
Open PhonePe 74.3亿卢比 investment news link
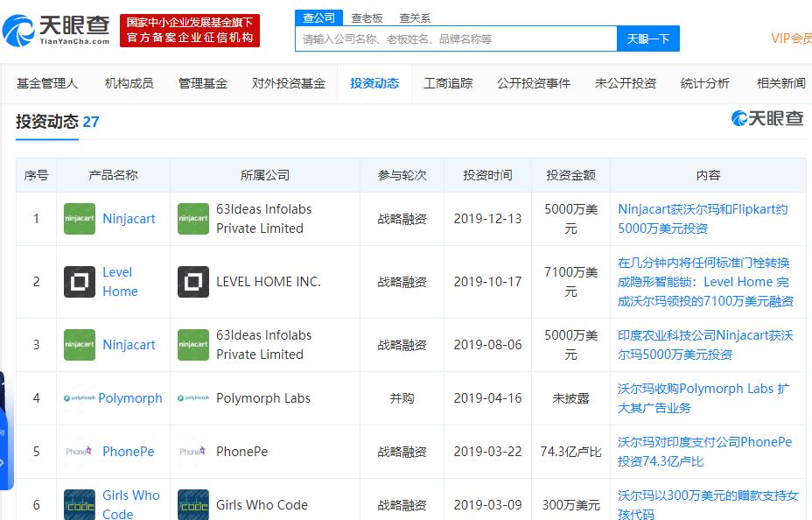[x=704, y=452]
